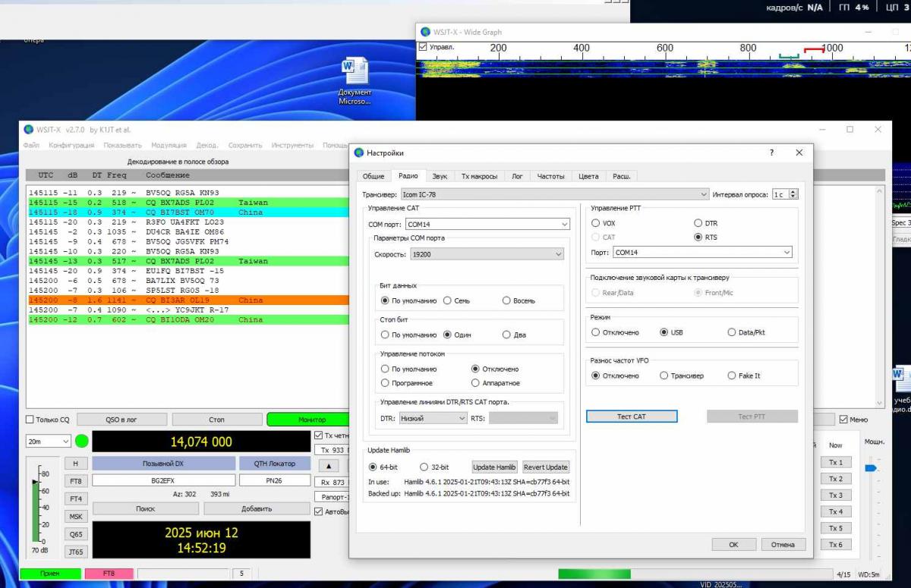Image resolution: width=911 pixels, height=588 pixels.
Task: Click the globe icon in Настройки title bar
Action: [x=359, y=153]
